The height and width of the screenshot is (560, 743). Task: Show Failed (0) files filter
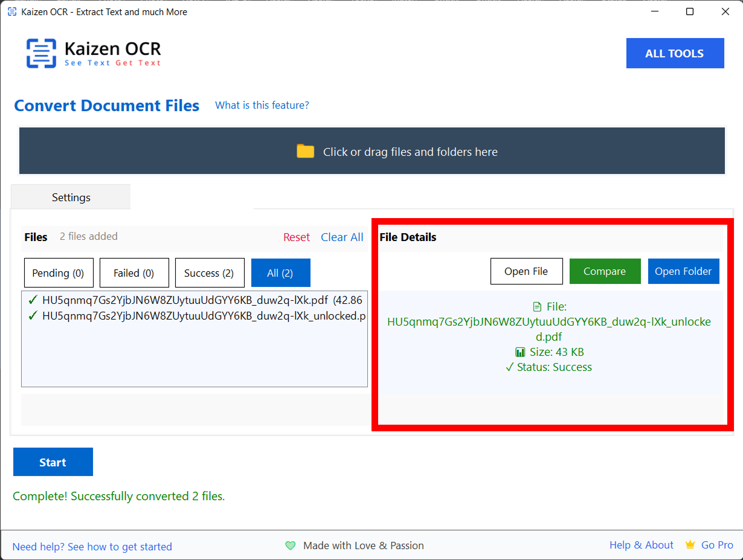pos(134,273)
